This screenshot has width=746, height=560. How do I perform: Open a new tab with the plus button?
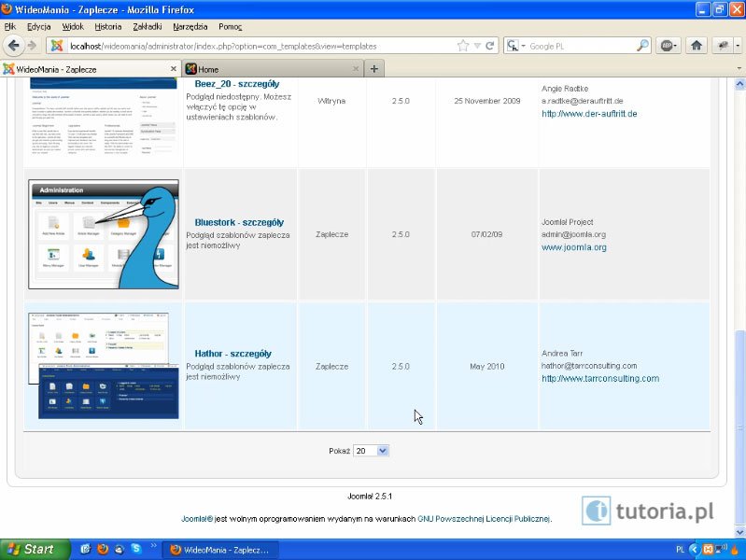coord(374,69)
